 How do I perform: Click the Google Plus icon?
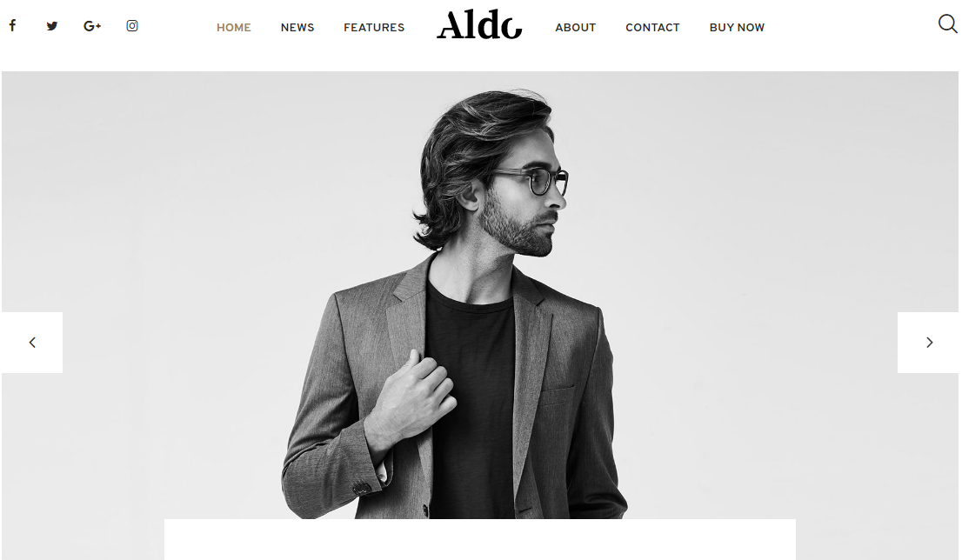[92, 26]
